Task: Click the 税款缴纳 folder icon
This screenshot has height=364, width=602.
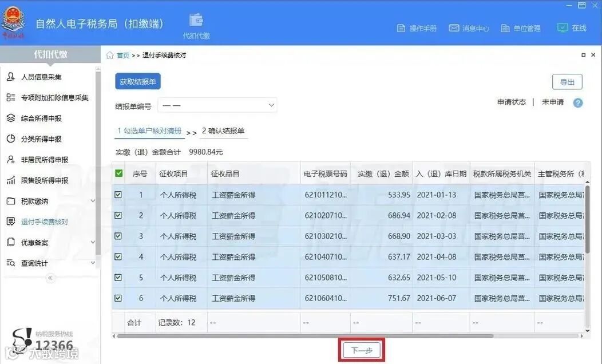Action: click(x=11, y=201)
